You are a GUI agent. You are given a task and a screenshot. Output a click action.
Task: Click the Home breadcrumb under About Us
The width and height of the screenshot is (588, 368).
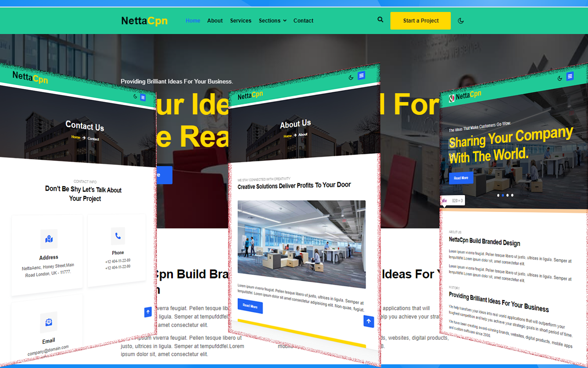[x=287, y=136]
